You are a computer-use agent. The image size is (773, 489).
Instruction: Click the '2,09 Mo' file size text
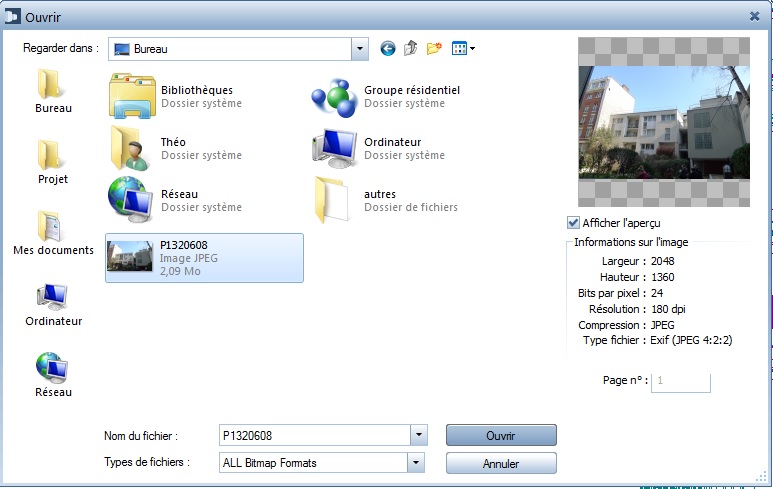[x=180, y=271]
